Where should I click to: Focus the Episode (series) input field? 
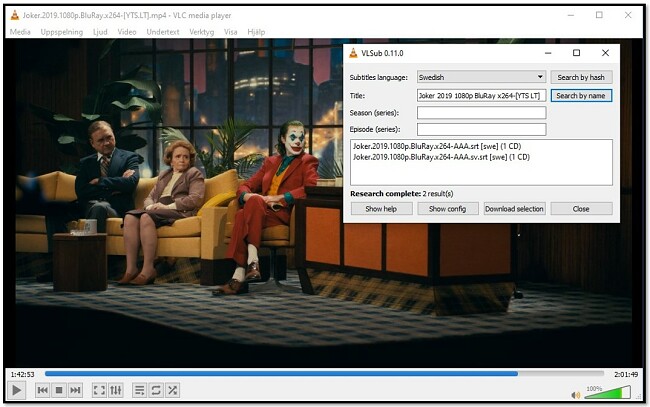point(481,129)
